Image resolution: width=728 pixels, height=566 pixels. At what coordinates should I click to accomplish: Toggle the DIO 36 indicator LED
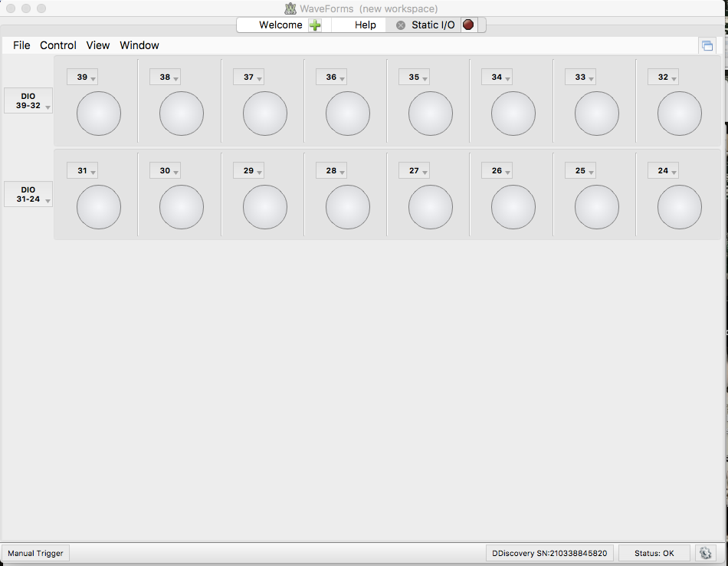click(x=348, y=114)
